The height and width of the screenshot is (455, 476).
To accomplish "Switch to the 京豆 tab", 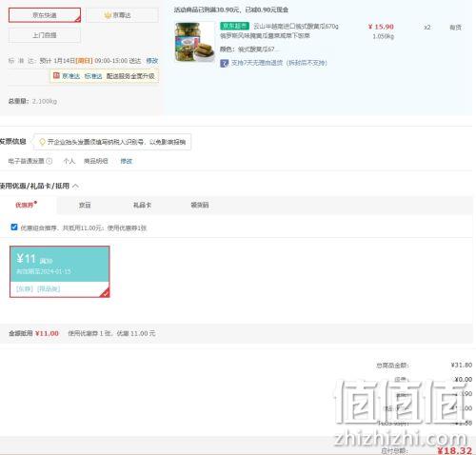I will click(x=85, y=205).
